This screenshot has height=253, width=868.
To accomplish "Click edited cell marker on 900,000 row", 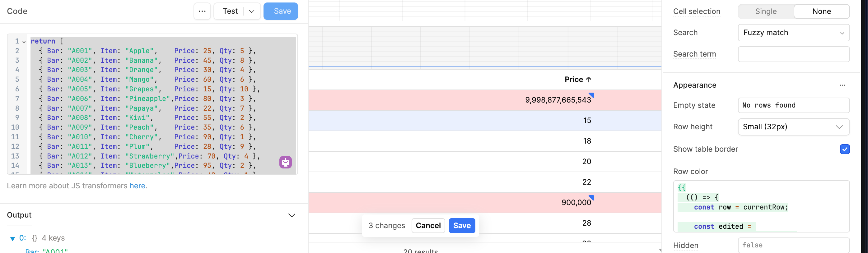I will click(x=591, y=197).
